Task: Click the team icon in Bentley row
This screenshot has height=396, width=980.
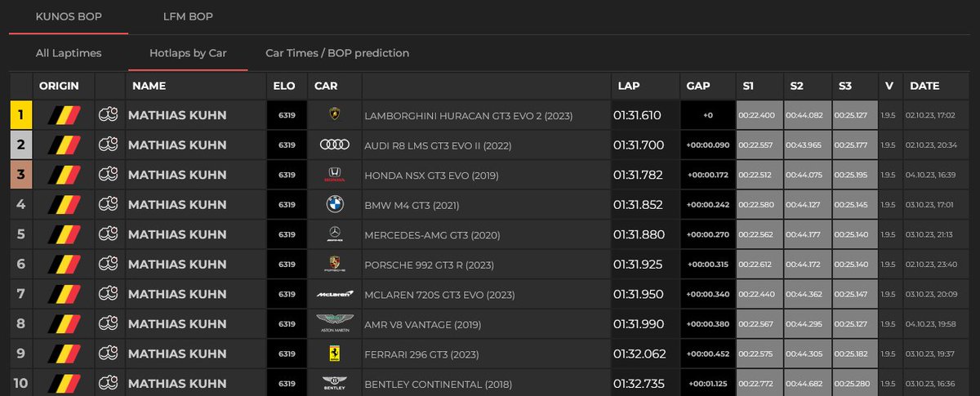Action: coord(109,383)
